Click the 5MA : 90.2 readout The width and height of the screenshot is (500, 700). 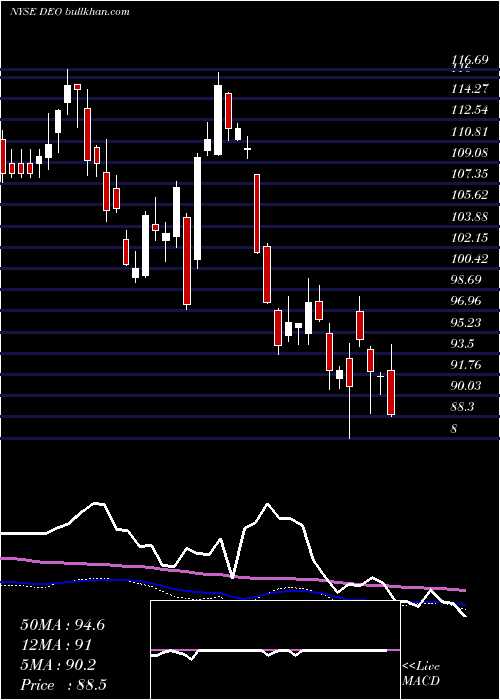[x=58, y=665]
